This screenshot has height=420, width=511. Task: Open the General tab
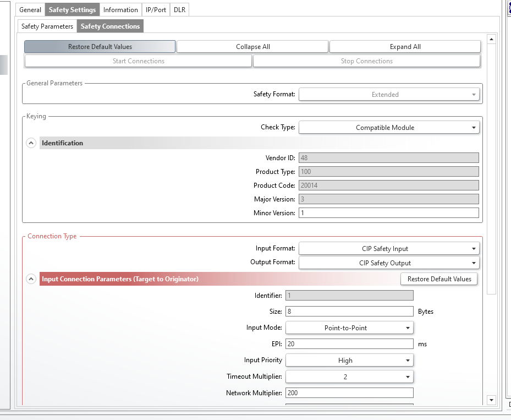point(30,10)
